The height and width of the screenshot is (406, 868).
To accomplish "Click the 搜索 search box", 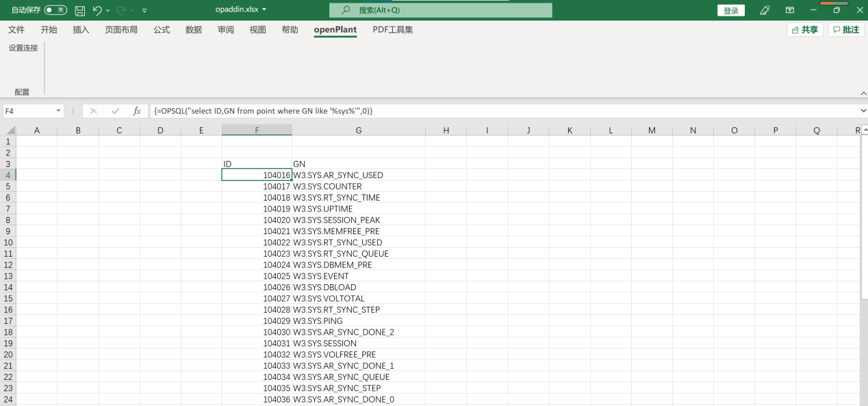I will [x=440, y=10].
